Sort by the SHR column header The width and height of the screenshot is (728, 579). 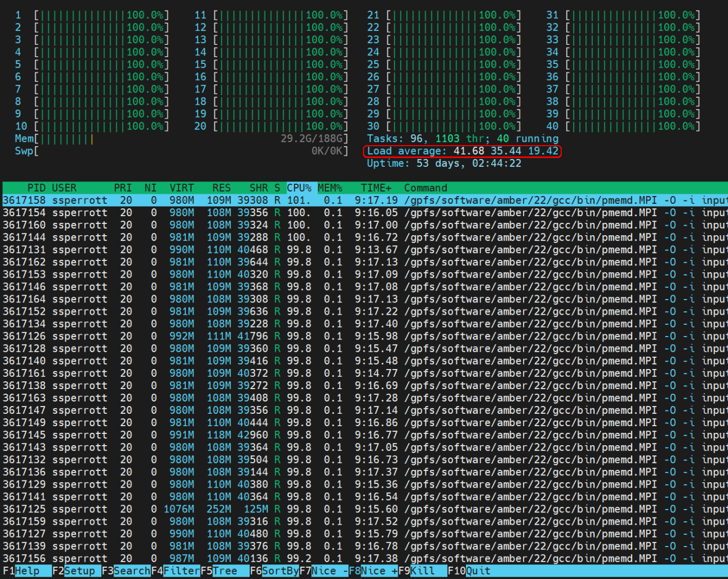point(259,188)
